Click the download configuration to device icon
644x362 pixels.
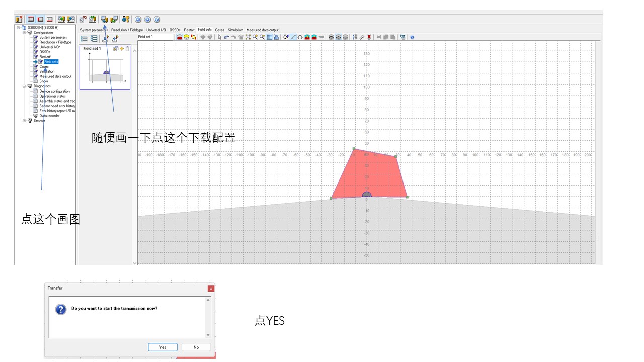point(105,19)
